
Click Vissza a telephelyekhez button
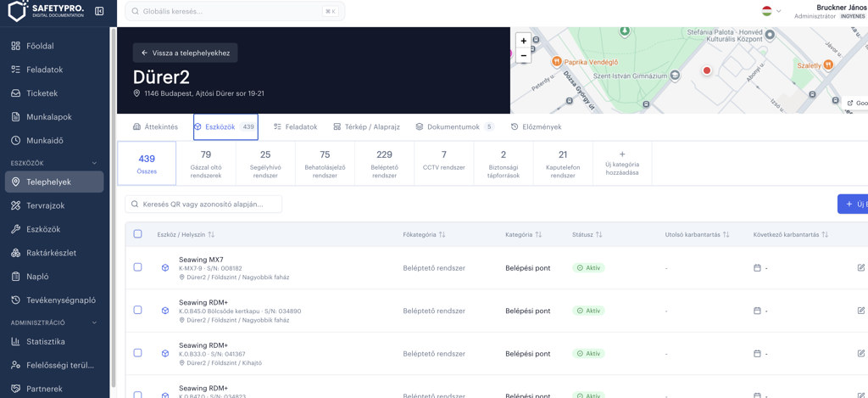coord(185,53)
